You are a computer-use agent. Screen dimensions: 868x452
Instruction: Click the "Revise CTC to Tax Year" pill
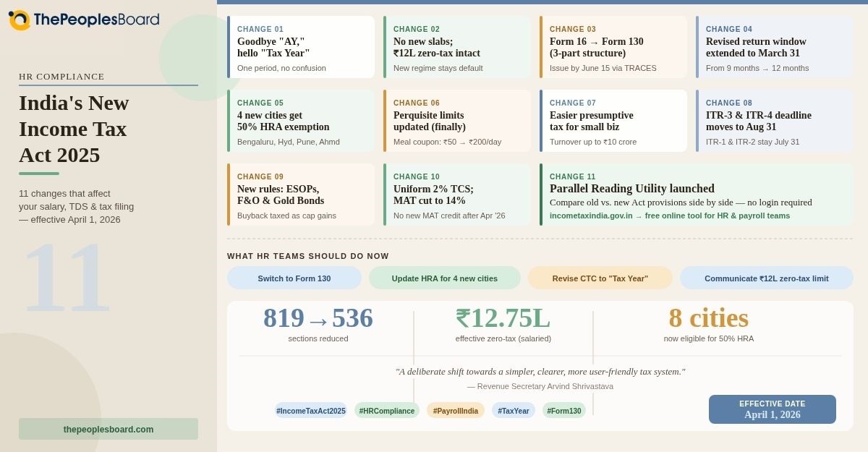[x=600, y=278]
